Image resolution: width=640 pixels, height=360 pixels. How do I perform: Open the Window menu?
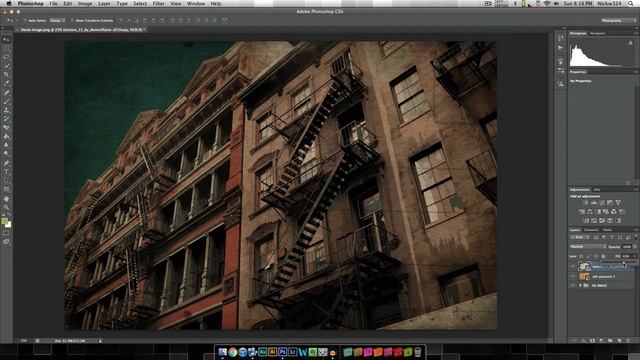pyautogui.click(x=196, y=3)
